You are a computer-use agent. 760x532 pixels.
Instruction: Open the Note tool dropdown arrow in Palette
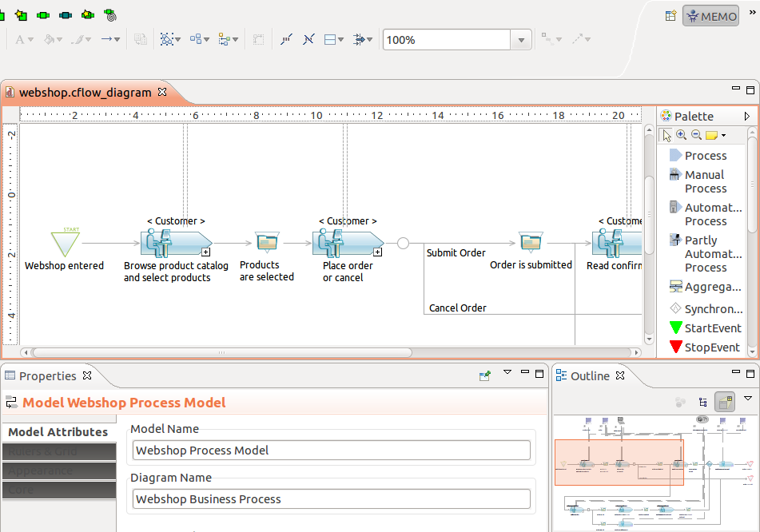coord(724,136)
